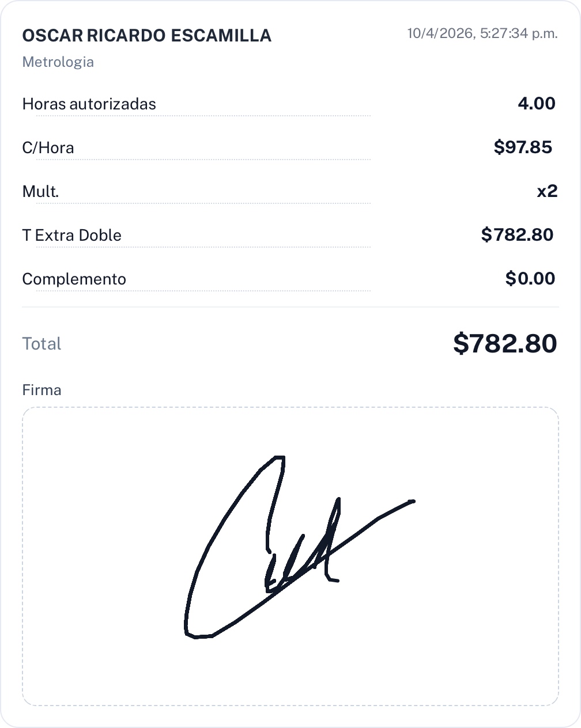Select the large Total amount
The height and width of the screenshot is (728, 581).
[504, 343]
